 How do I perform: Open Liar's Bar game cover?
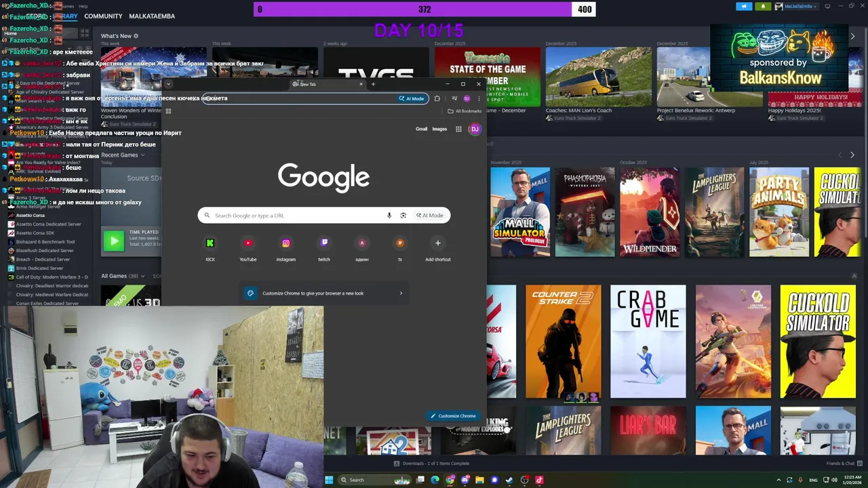pyautogui.click(x=648, y=430)
